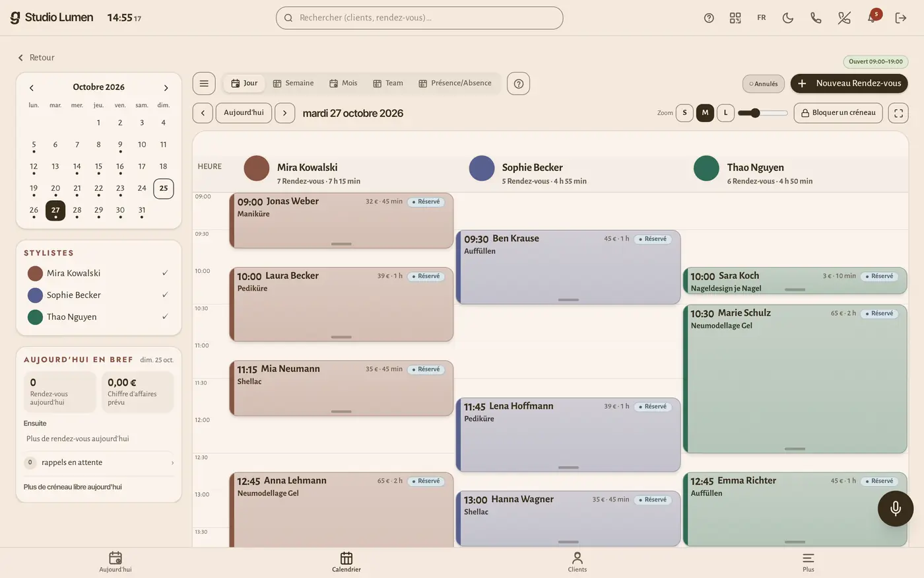Click the phone call icon
924x578 pixels.
816,18
